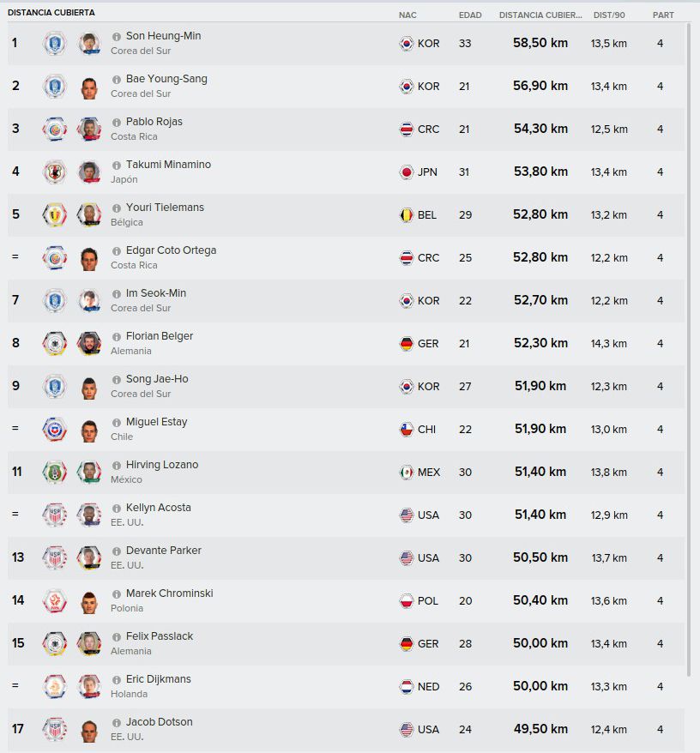
Task: Click Netherlands flag icon in Dijkmans row
Action: click(407, 687)
